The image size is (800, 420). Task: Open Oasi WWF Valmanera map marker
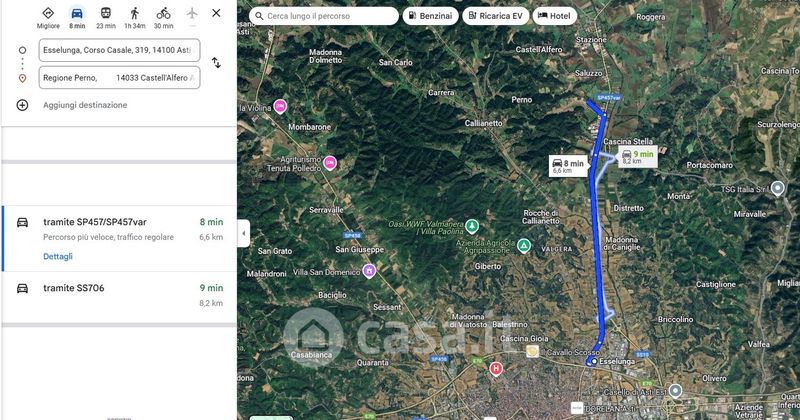click(472, 225)
